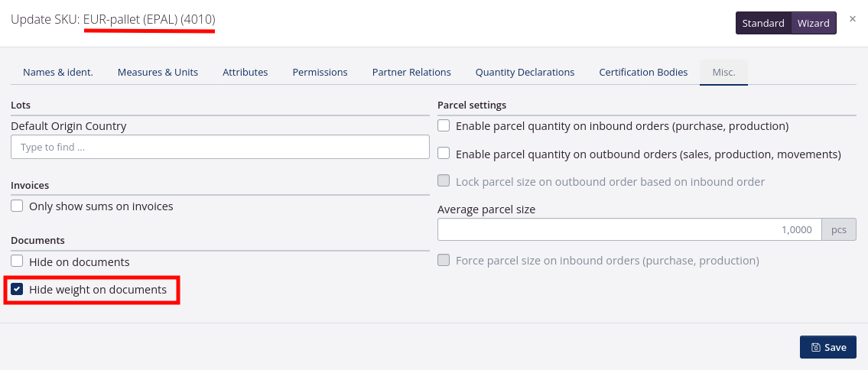The height and width of the screenshot is (370, 868).
Task: Enable Only show sums on invoices
Action: [x=17, y=206]
